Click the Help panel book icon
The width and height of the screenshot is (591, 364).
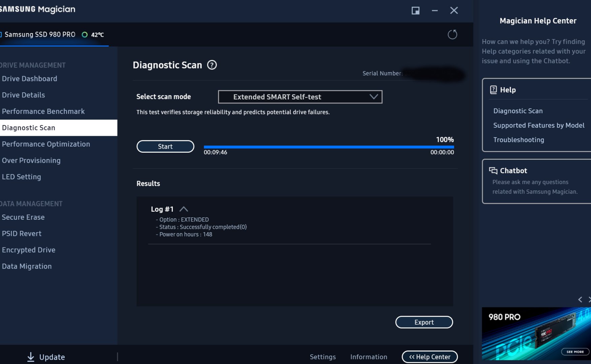point(493,90)
